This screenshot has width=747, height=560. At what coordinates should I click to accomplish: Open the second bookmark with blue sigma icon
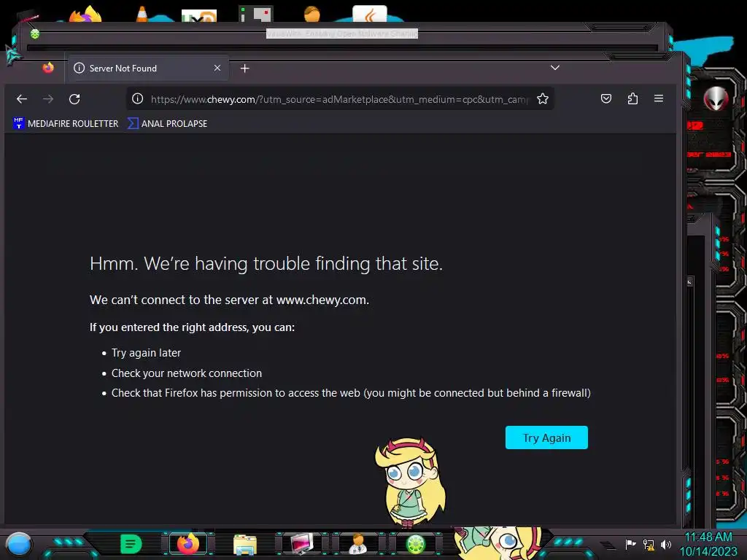168,123
